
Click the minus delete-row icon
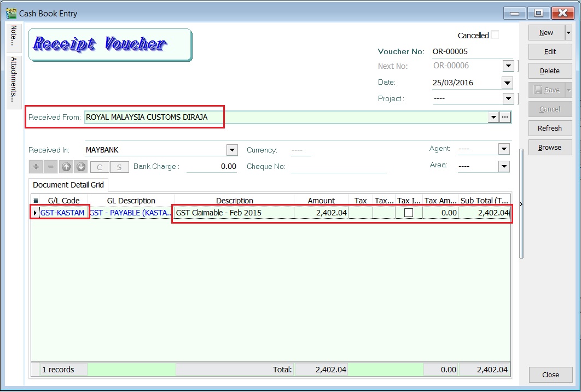pyautogui.click(x=51, y=167)
